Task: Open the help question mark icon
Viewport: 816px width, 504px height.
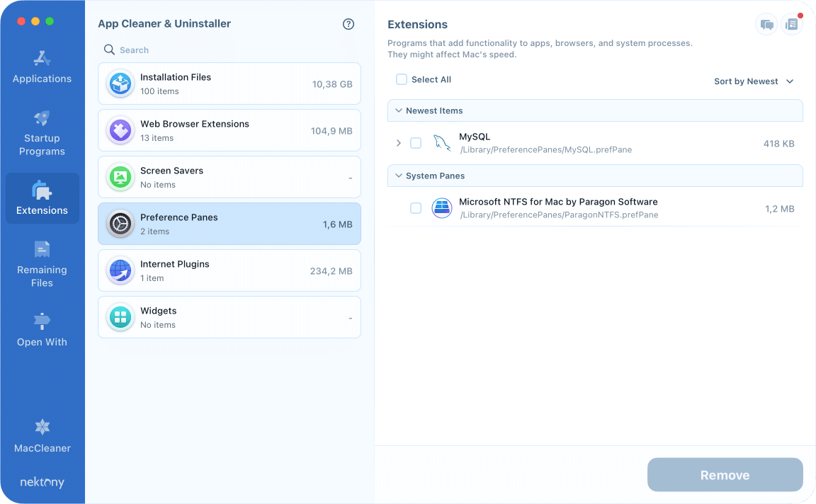Action: point(348,24)
